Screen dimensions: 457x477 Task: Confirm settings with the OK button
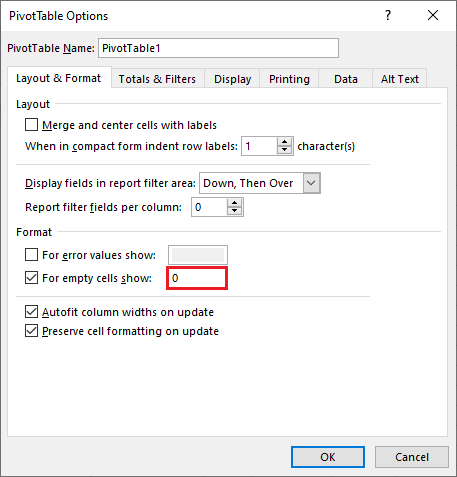pos(328,457)
